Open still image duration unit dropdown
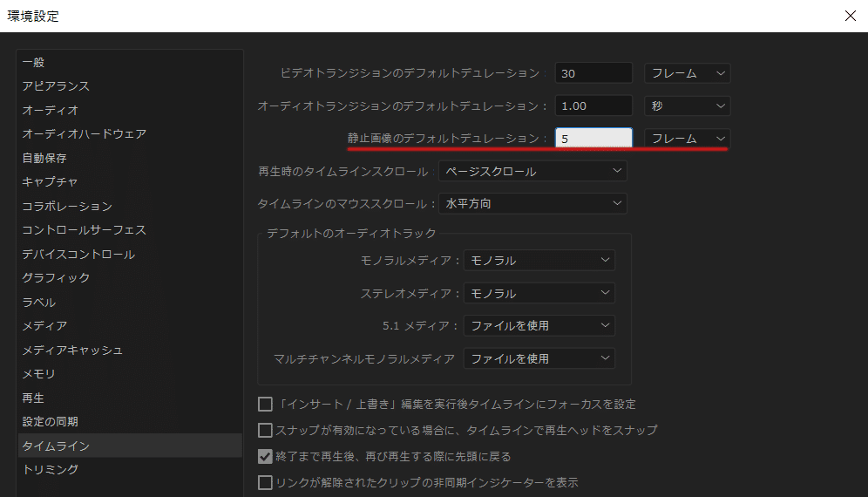The width and height of the screenshot is (868, 497). pos(688,138)
